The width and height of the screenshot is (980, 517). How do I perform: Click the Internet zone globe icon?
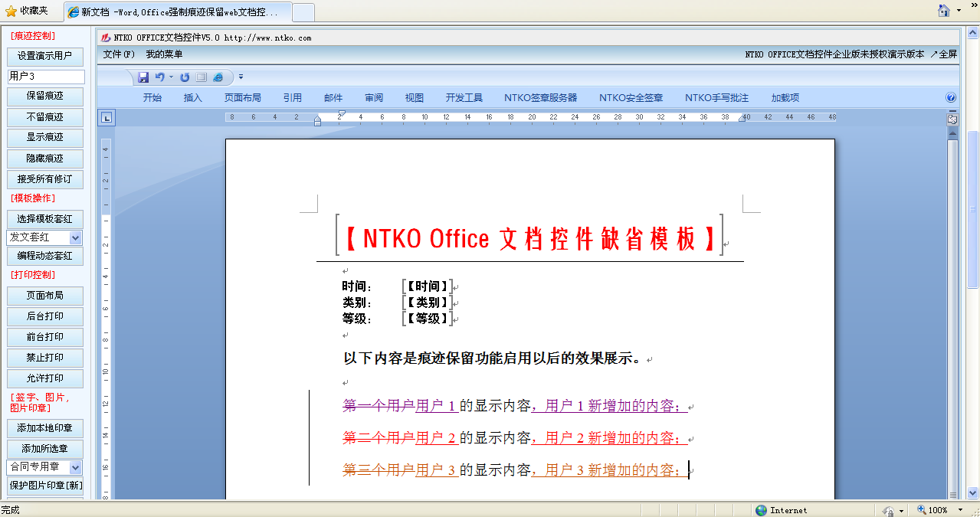(761, 510)
